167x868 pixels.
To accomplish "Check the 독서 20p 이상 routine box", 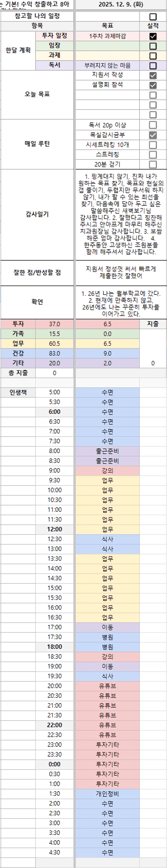I will [x=153, y=125].
